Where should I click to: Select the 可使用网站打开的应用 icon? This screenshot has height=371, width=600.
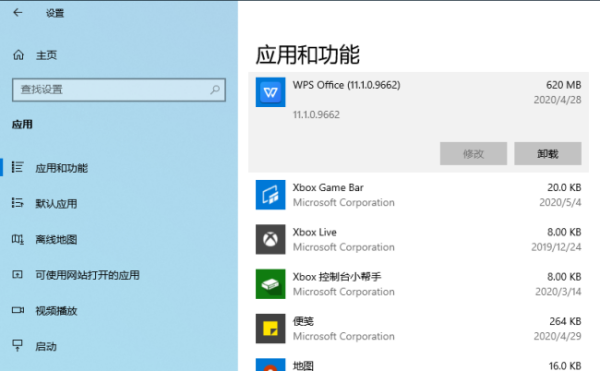point(18,275)
